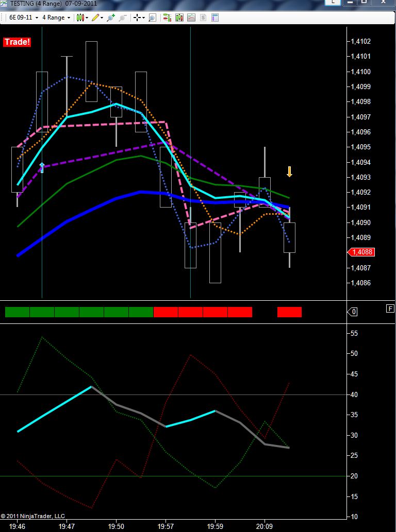Click the zoom in magnifier icon
The image size is (396, 532).
point(111,18)
